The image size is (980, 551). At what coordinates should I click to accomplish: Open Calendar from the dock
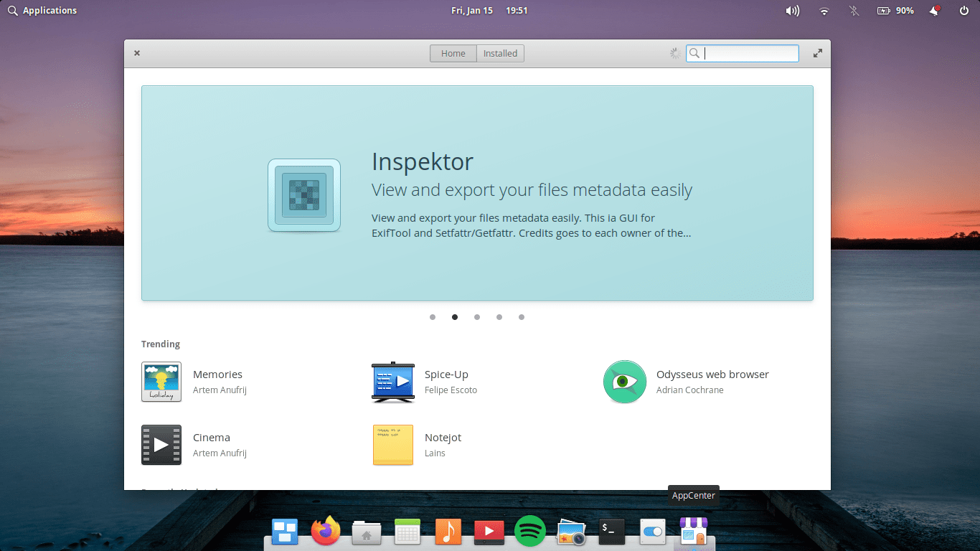[x=407, y=532]
